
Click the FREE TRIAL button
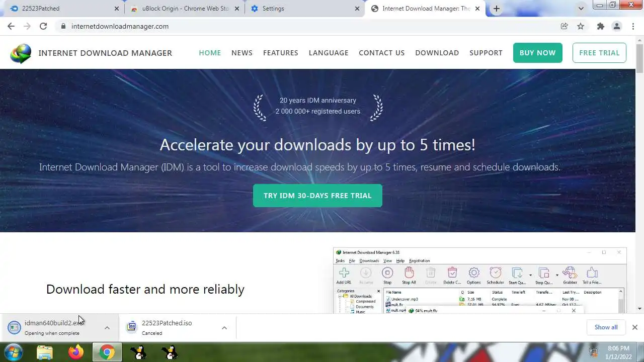coord(599,53)
